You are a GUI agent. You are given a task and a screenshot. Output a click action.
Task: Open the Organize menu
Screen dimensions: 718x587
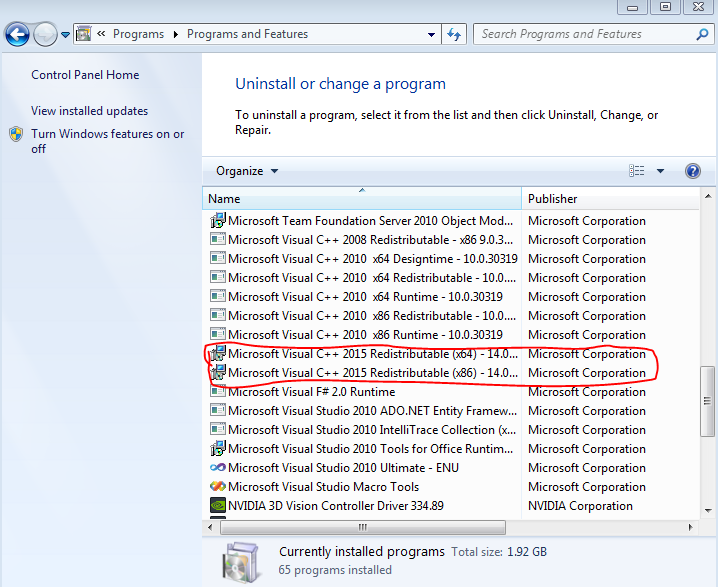coord(247,171)
